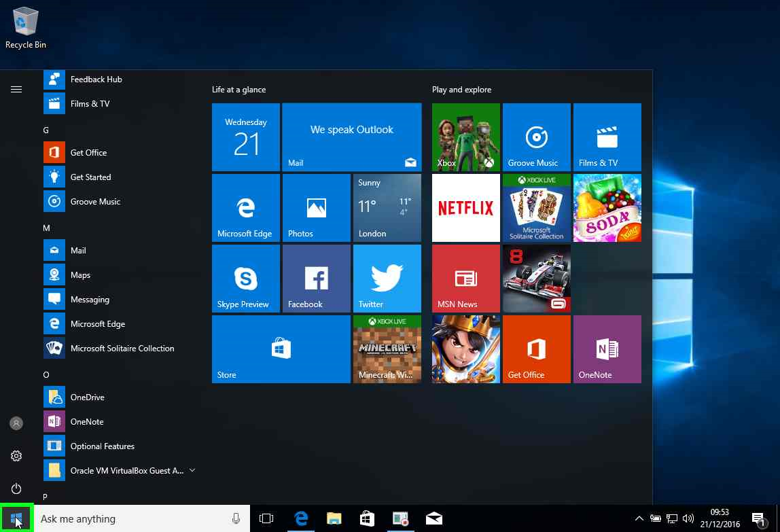Image resolution: width=780 pixels, height=532 pixels.
Task: Click the Start button
Action: coord(16,518)
